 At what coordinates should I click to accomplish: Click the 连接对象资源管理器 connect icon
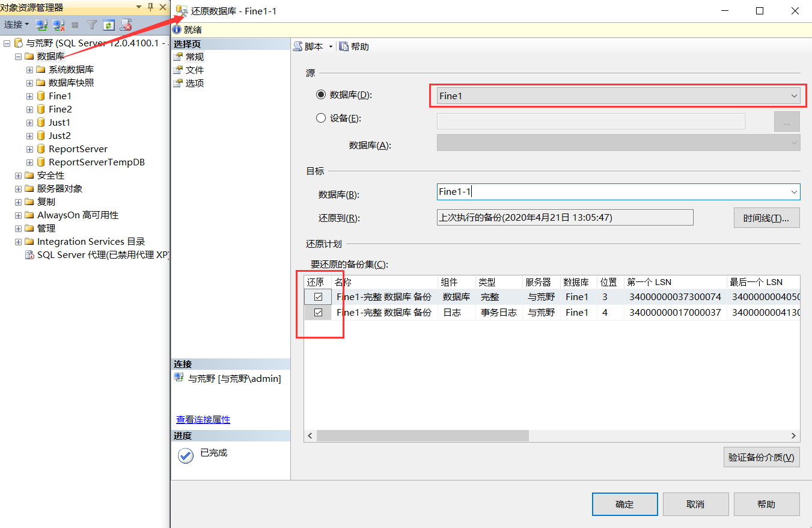[x=40, y=25]
